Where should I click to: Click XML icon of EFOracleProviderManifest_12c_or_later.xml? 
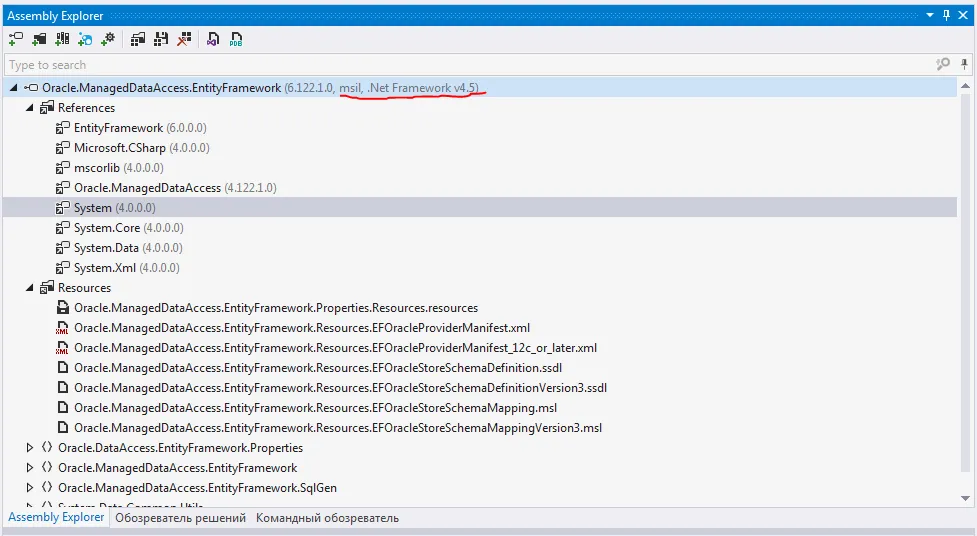[62, 348]
